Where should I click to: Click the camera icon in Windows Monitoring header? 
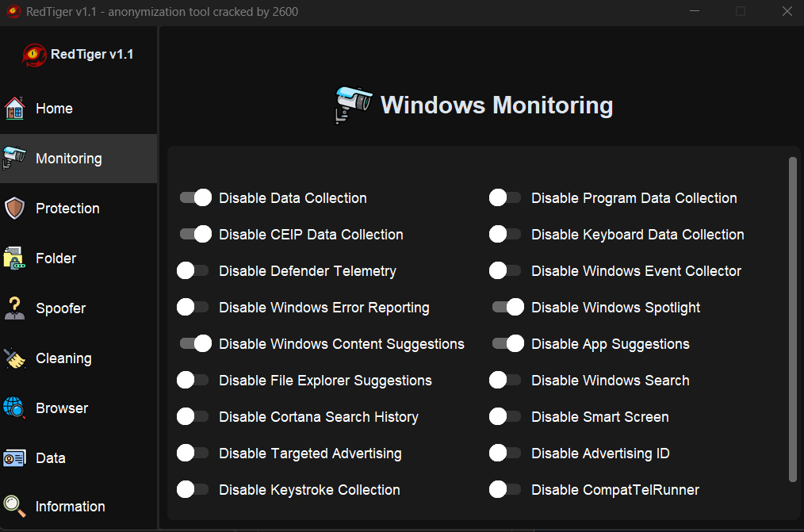354,105
